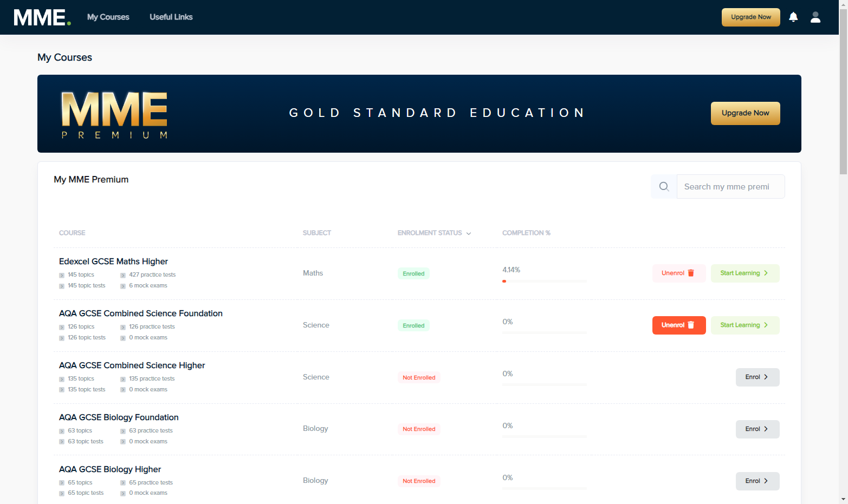Open Edexcel GCSE Maths Higher course title
The width and height of the screenshot is (848, 504).
pos(113,261)
